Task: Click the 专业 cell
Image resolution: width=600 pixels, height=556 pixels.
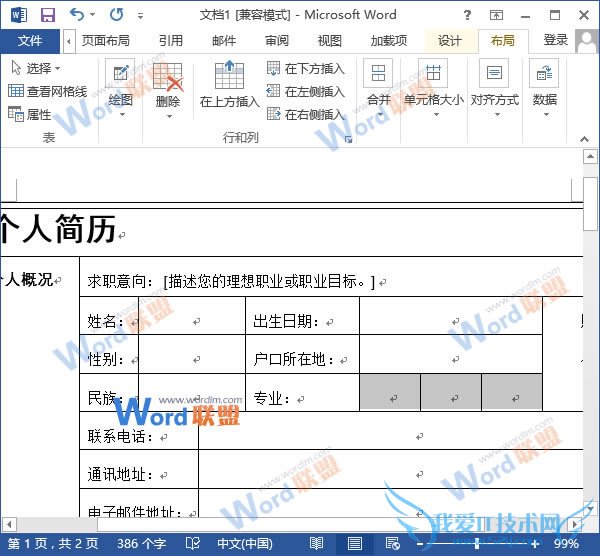Action: pyautogui.click(x=302, y=393)
